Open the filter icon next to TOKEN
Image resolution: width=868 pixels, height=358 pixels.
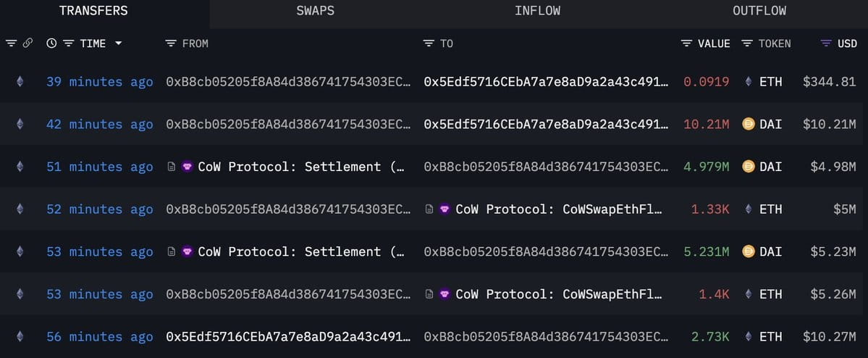[747, 43]
